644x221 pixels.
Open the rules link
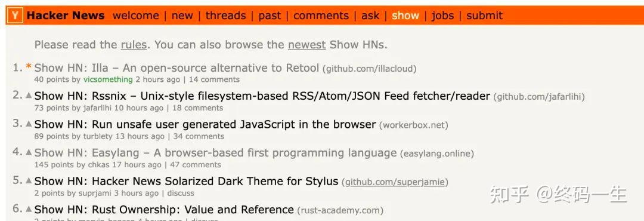tap(134, 44)
